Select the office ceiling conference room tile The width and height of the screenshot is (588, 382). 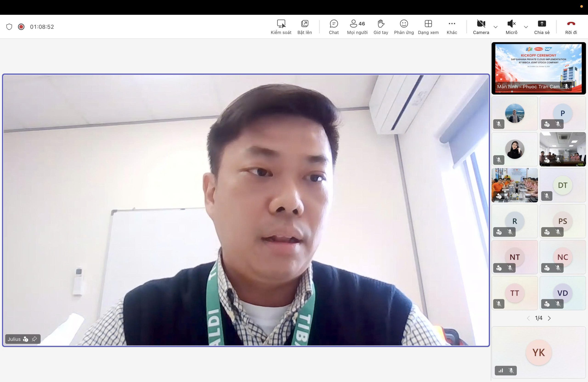pos(563,149)
